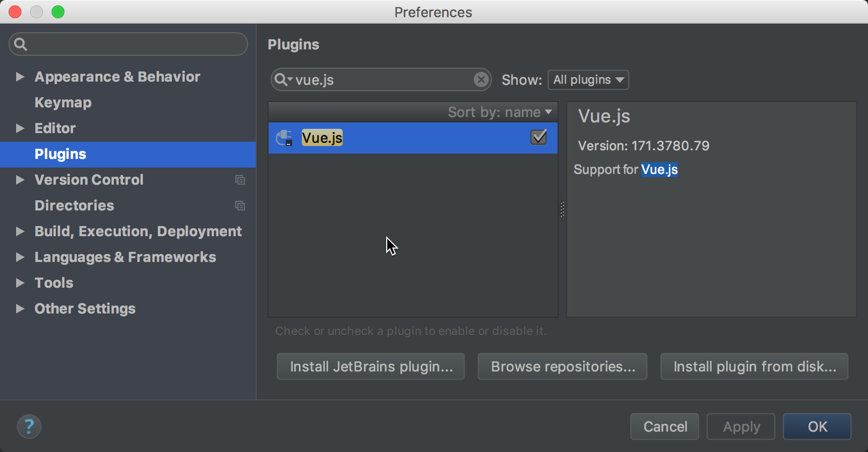The height and width of the screenshot is (452, 868).
Task: Click the Directories project-level icon
Action: pos(240,206)
